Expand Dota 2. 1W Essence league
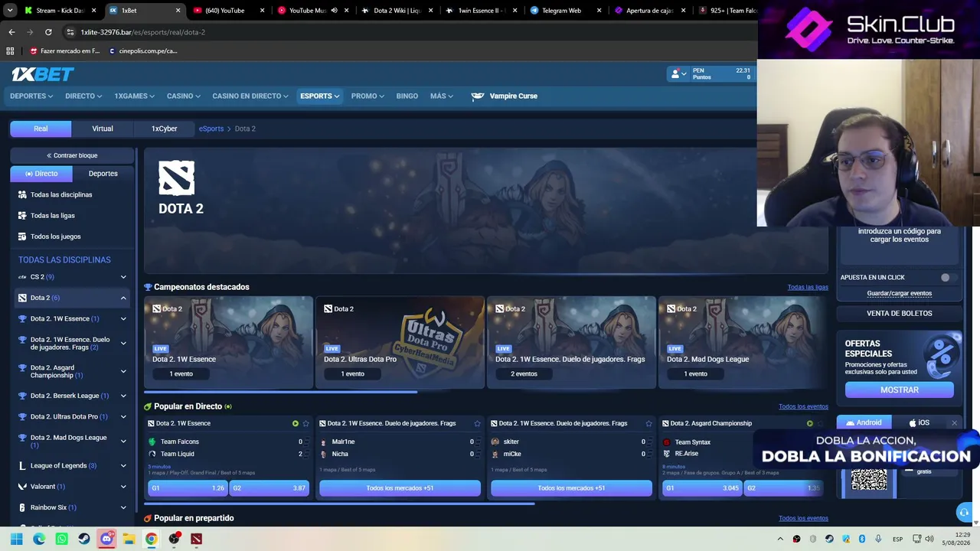The width and height of the screenshot is (980, 551). pos(123,318)
